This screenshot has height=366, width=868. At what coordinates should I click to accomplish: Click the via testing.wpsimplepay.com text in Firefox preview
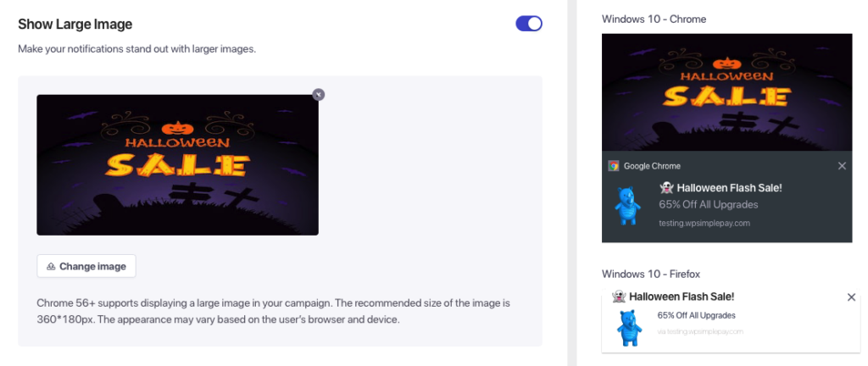[x=700, y=331]
